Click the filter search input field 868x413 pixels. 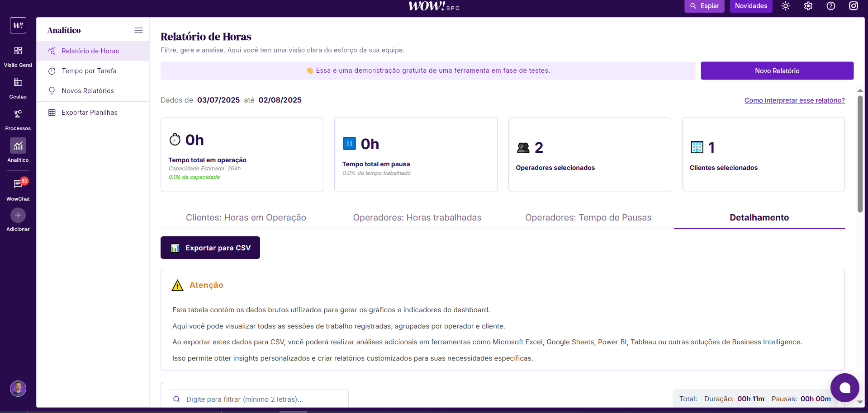(x=262, y=399)
